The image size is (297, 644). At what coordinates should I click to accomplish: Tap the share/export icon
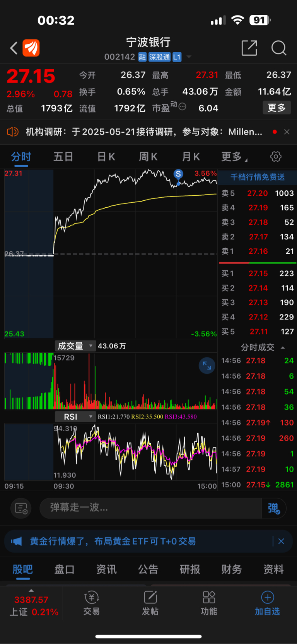(249, 48)
